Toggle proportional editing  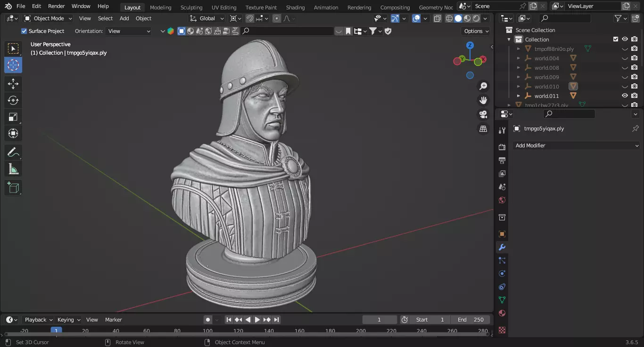(276, 18)
